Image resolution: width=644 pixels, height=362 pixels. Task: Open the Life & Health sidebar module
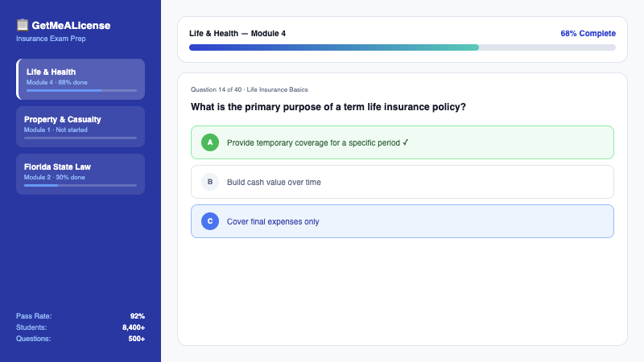(x=80, y=78)
